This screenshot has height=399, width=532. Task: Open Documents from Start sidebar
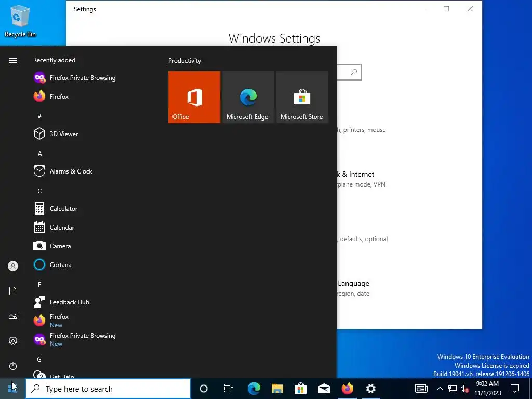click(x=13, y=291)
